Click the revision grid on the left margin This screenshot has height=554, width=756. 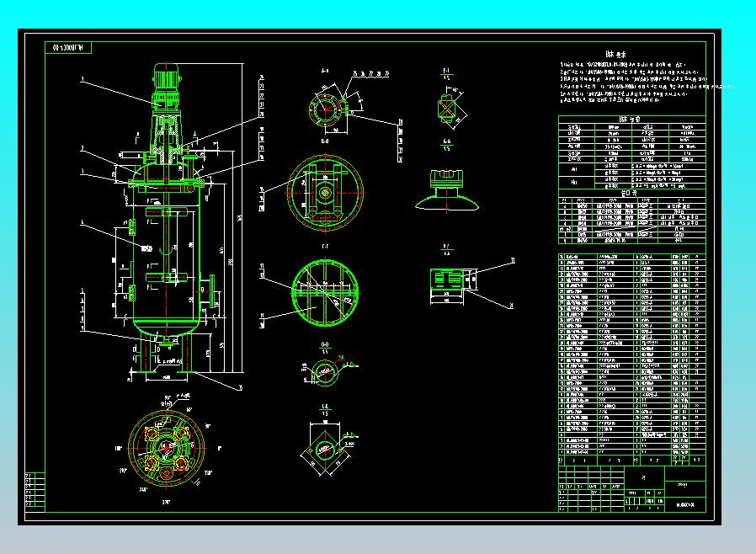point(35,490)
